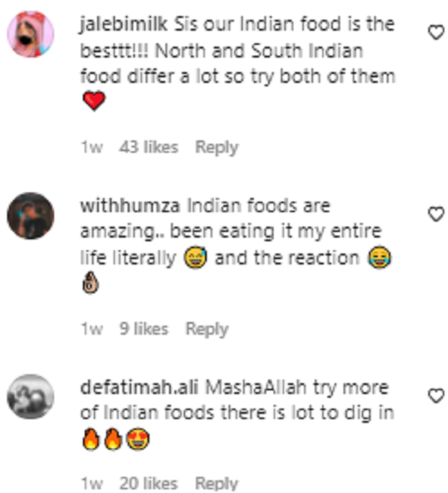Screen dimensions: 448x493
Task: Open withhumza's profile avatar
Action: (31, 216)
